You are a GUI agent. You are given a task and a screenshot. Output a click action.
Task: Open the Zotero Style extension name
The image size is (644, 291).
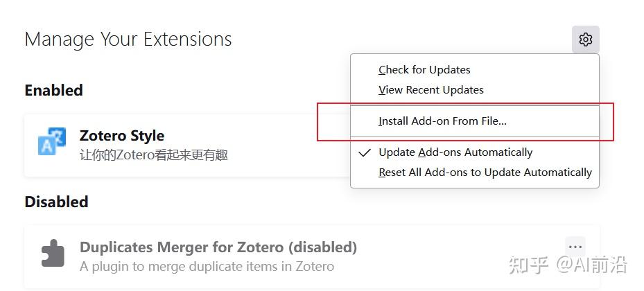click(x=122, y=136)
